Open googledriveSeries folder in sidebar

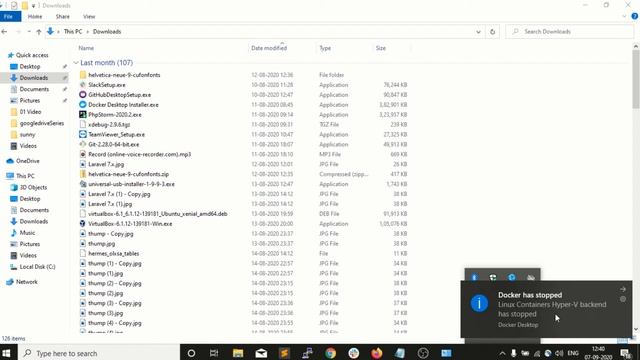coord(42,123)
